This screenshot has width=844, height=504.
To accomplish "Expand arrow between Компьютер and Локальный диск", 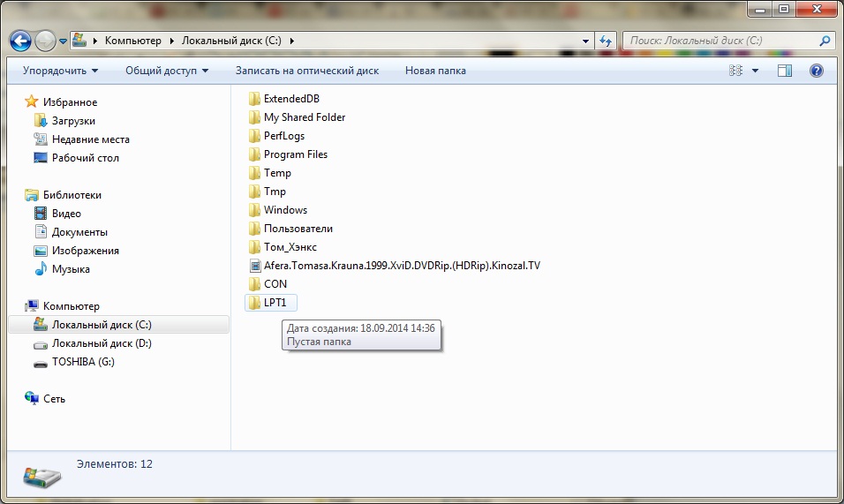I will 171,41.
